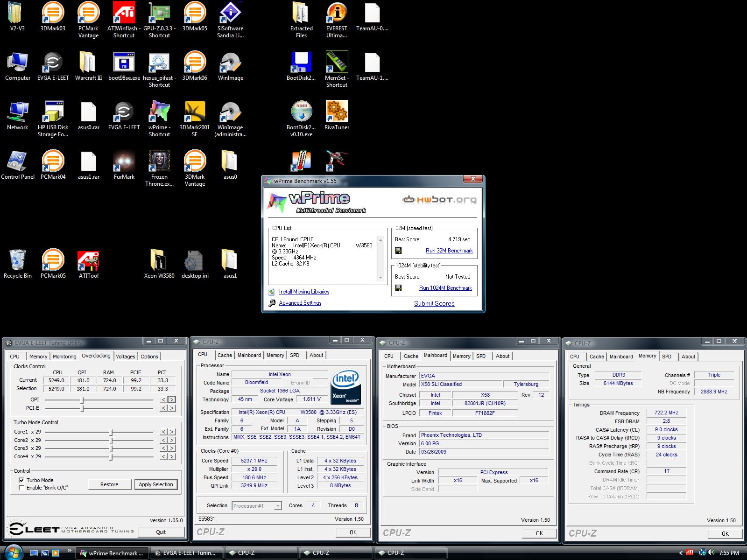747x560 pixels.
Task: Click CPU selection frequency field 5249.0
Action: (57, 389)
